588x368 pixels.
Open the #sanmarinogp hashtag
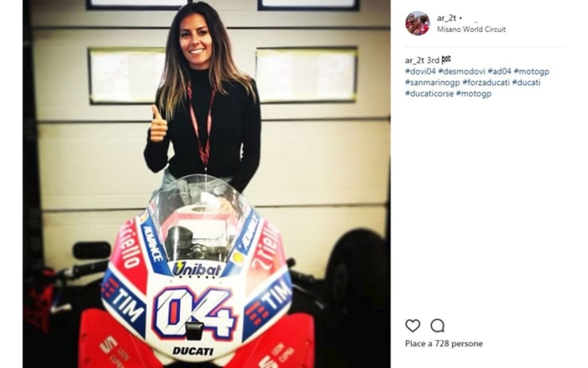tap(433, 83)
